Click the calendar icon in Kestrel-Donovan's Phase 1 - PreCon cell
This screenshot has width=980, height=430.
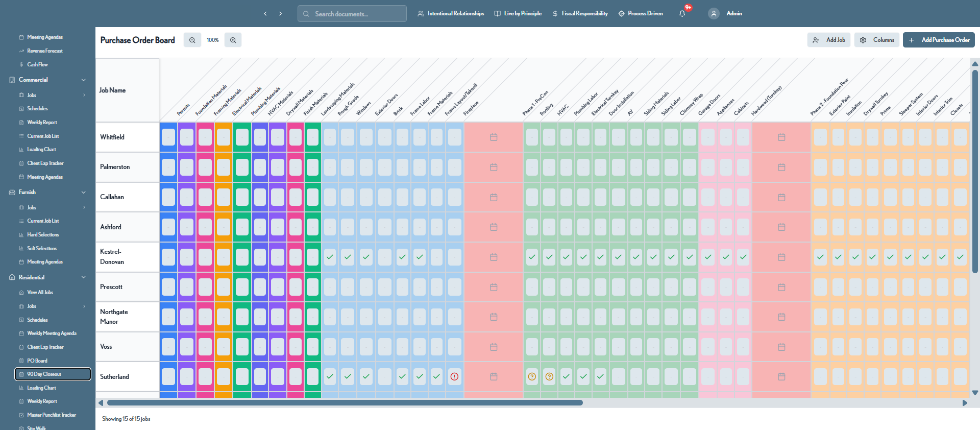click(494, 257)
